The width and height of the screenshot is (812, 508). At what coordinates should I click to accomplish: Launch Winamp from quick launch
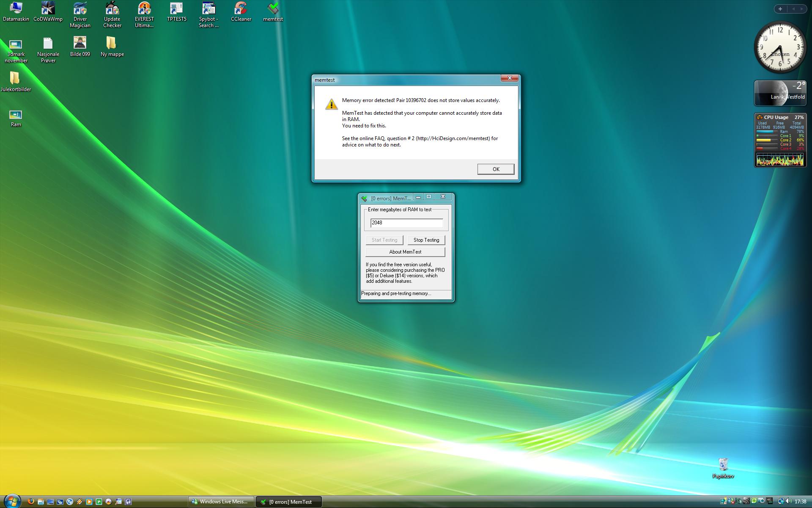80,502
